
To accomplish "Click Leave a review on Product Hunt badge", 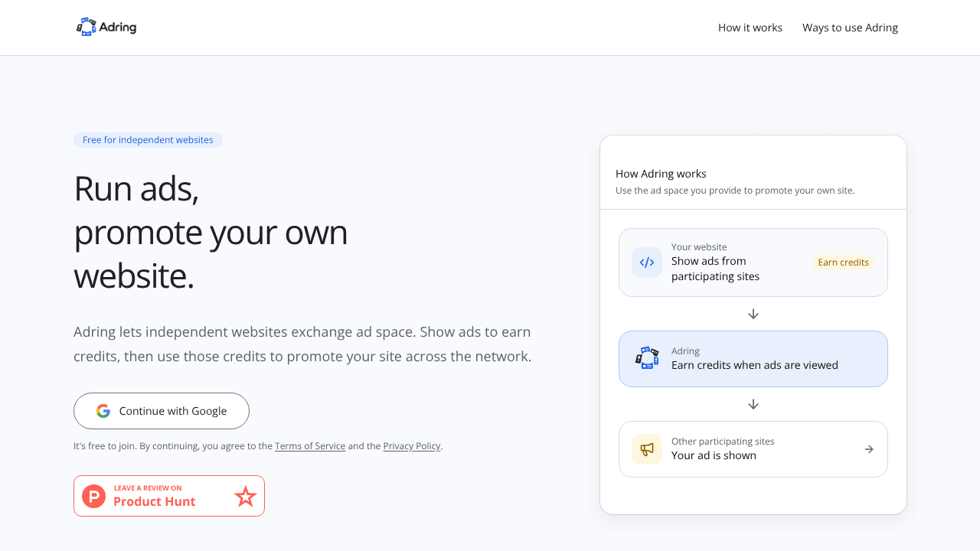I will coord(169,496).
